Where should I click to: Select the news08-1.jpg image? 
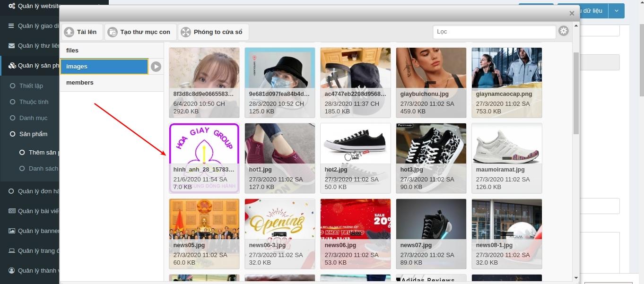click(507, 234)
